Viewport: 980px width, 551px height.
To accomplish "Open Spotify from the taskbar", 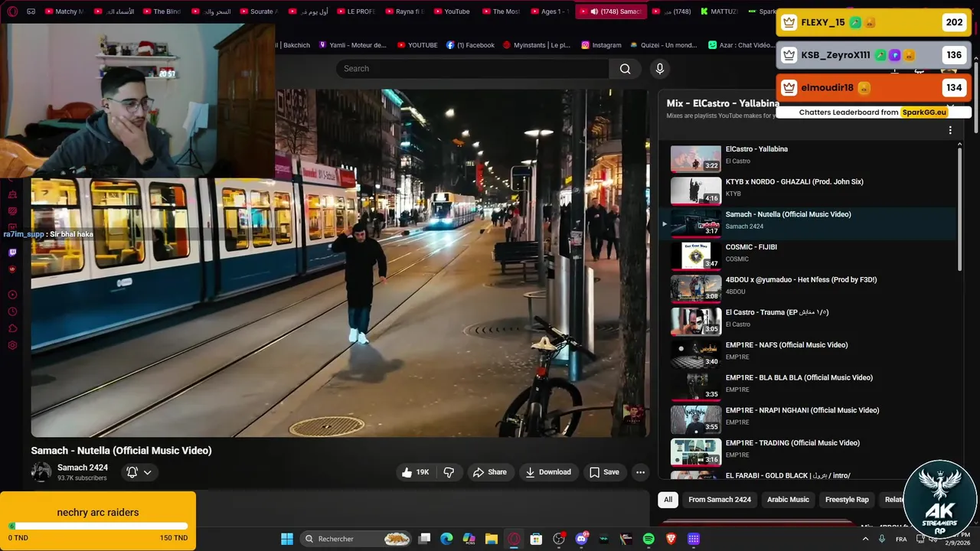I will pos(648,539).
